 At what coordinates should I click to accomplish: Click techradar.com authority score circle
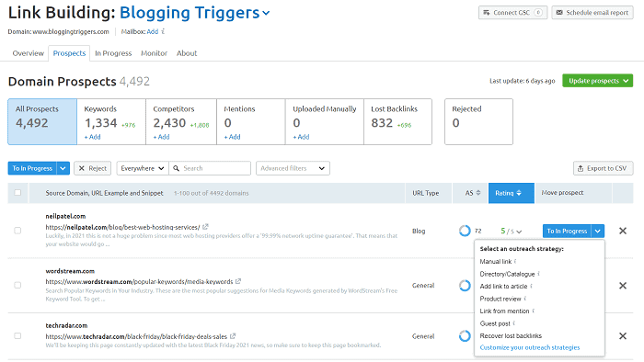465,335
